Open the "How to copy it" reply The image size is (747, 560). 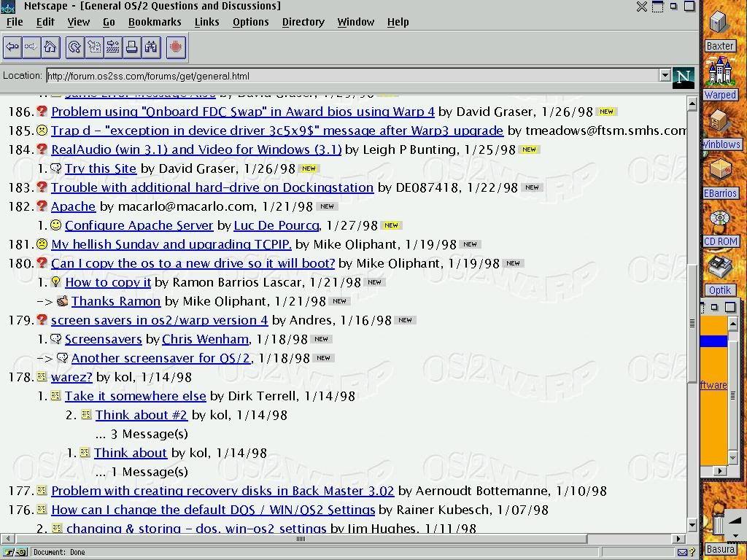pyautogui.click(x=108, y=282)
